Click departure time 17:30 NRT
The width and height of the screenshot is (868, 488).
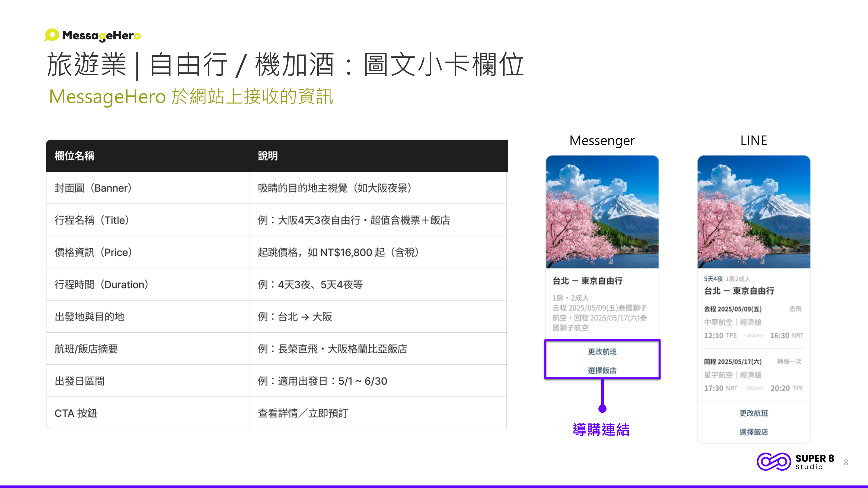tap(721, 388)
